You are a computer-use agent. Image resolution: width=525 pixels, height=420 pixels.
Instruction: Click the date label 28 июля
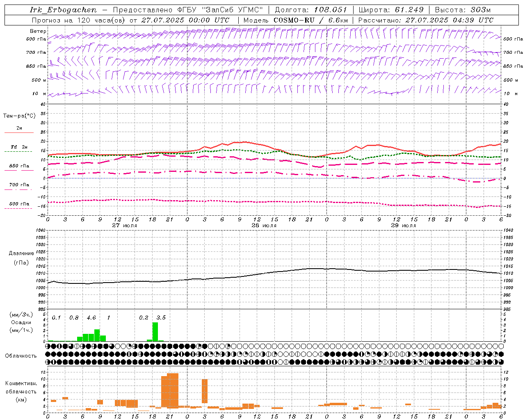click(264, 225)
